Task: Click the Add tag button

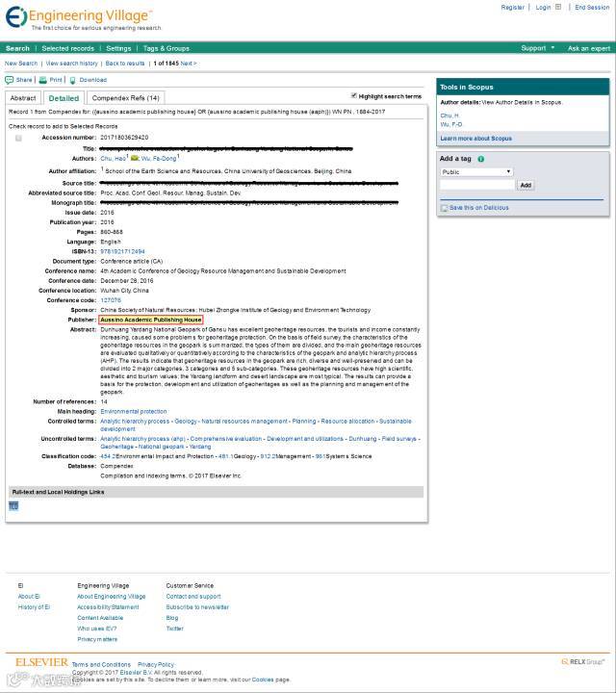Action: (x=526, y=185)
